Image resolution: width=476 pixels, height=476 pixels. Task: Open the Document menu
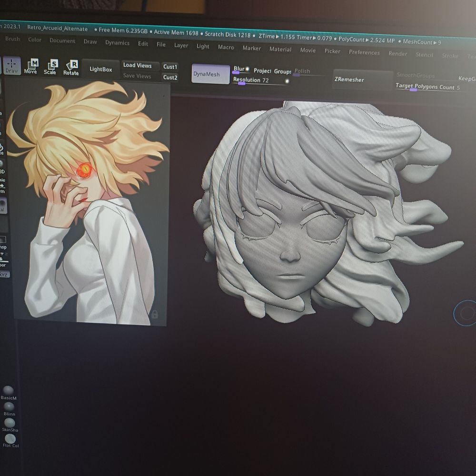point(62,40)
